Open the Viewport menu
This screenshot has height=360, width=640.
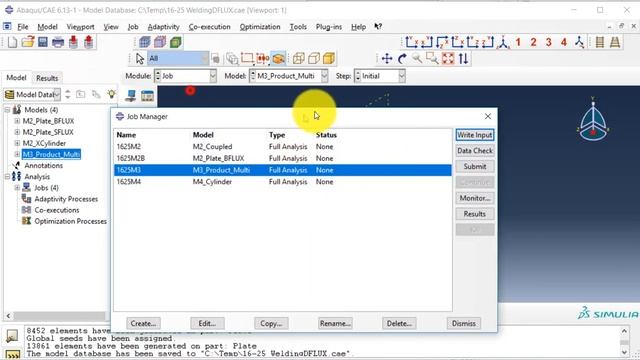[80, 27]
